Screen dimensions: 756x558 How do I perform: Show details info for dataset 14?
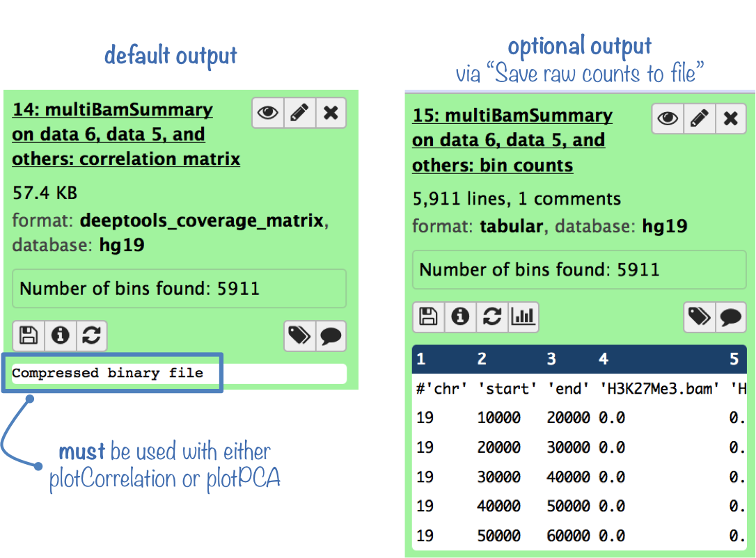pos(61,336)
